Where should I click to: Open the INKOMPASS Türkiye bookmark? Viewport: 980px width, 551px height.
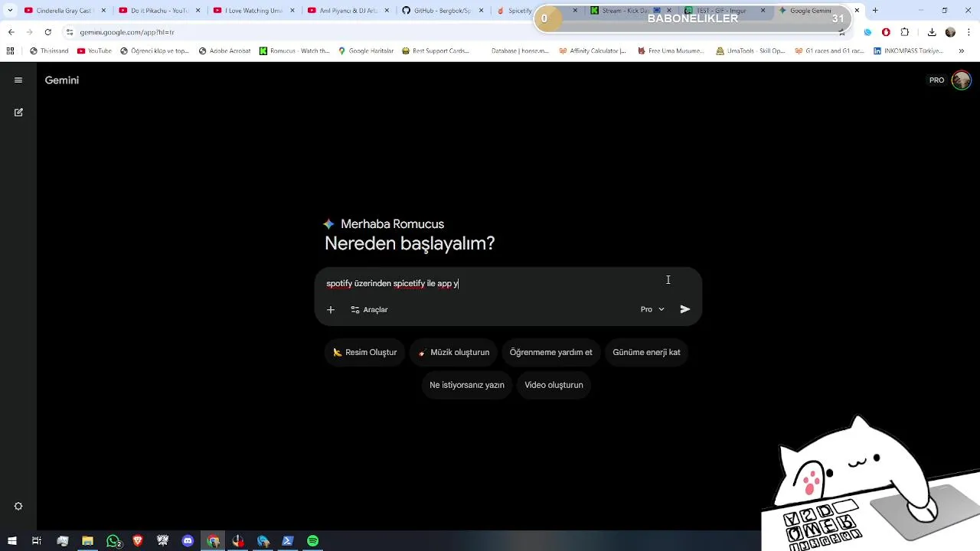point(909,51)
